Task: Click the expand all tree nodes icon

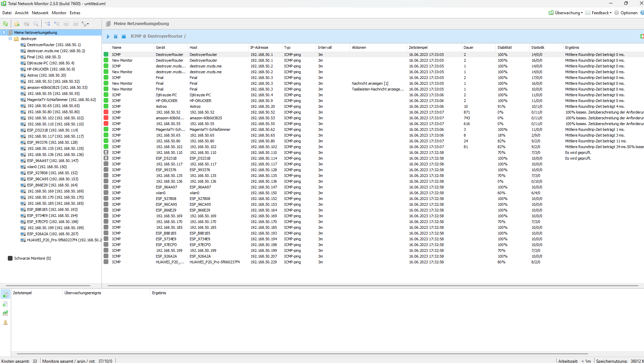Action: coord(47,24)
